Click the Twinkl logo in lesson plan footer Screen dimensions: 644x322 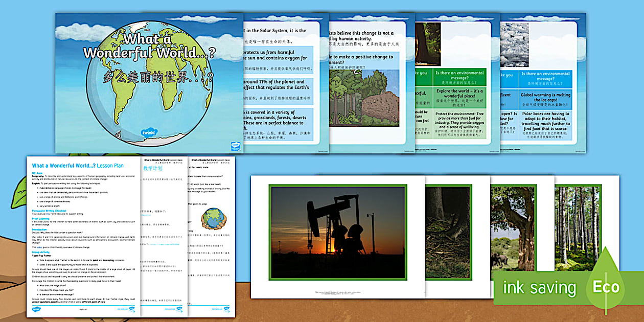pos(37,309)
